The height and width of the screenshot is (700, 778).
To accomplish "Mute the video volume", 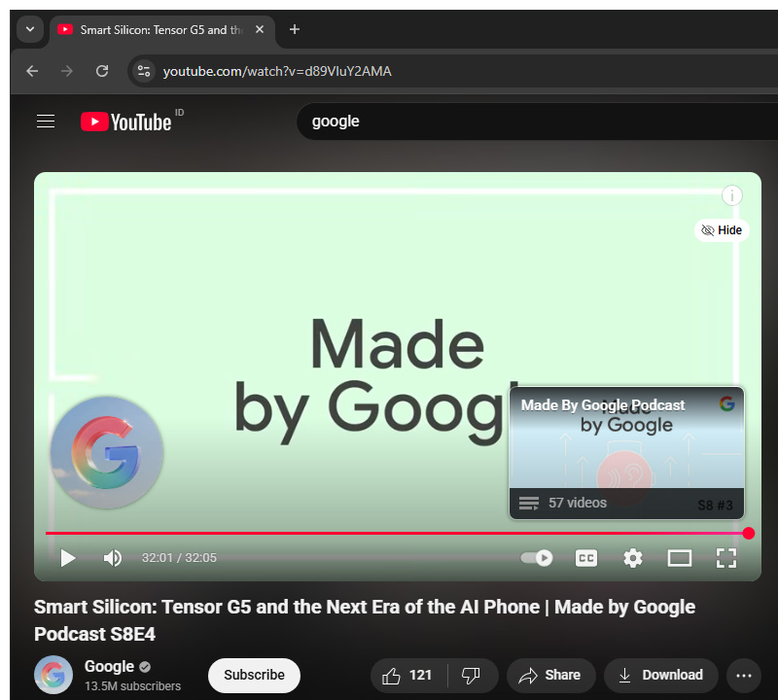I will pos(113,558).
